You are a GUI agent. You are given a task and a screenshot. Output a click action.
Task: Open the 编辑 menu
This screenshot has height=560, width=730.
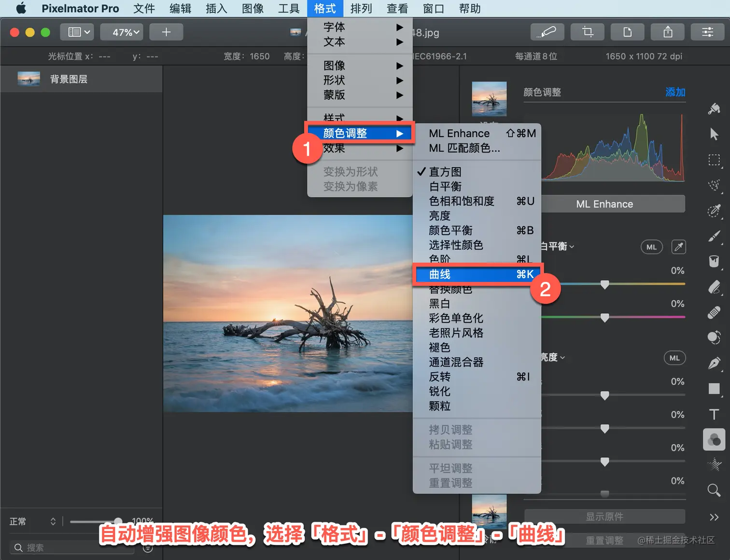180,8
